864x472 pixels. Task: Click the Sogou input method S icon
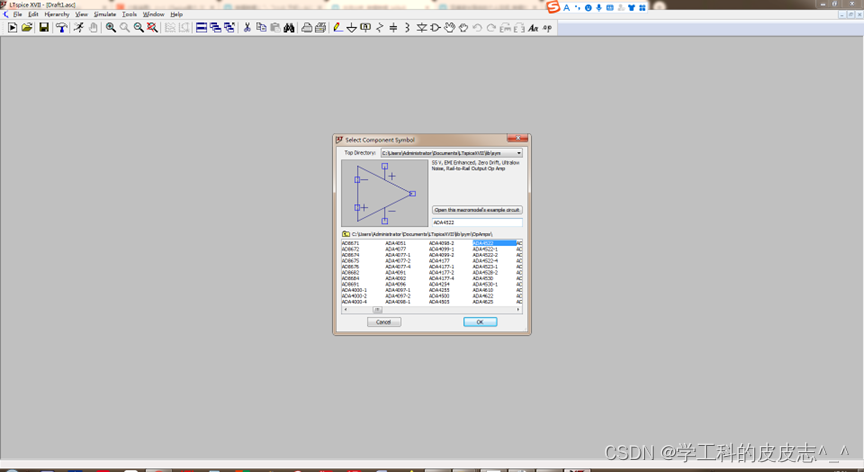click(x=553, y=7)
